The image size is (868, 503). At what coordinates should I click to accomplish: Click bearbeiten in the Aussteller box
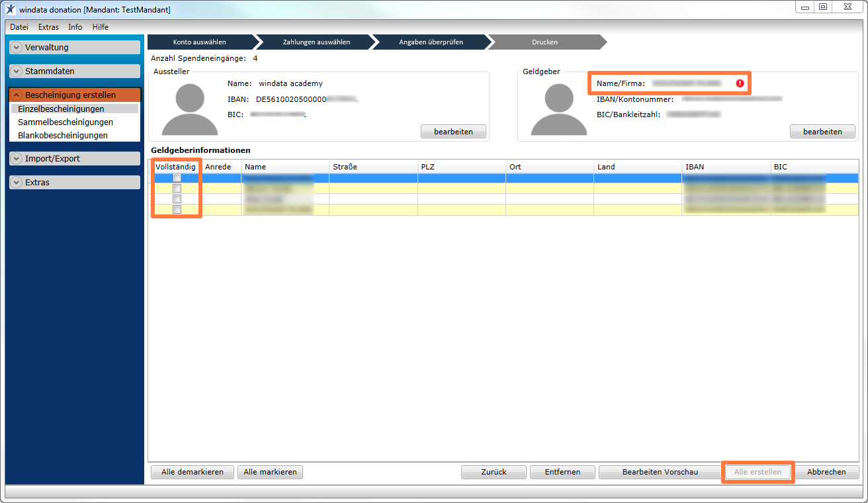(453, 132)
